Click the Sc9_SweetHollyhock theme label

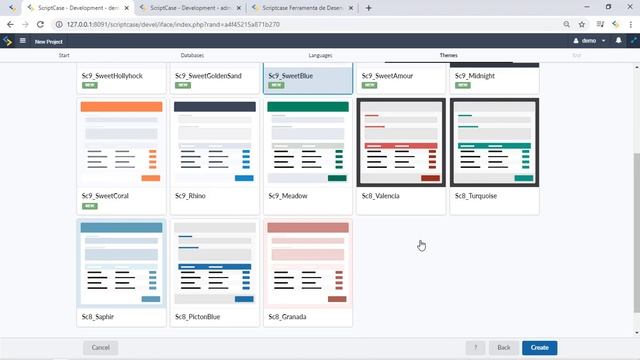(x=112, y=76)
